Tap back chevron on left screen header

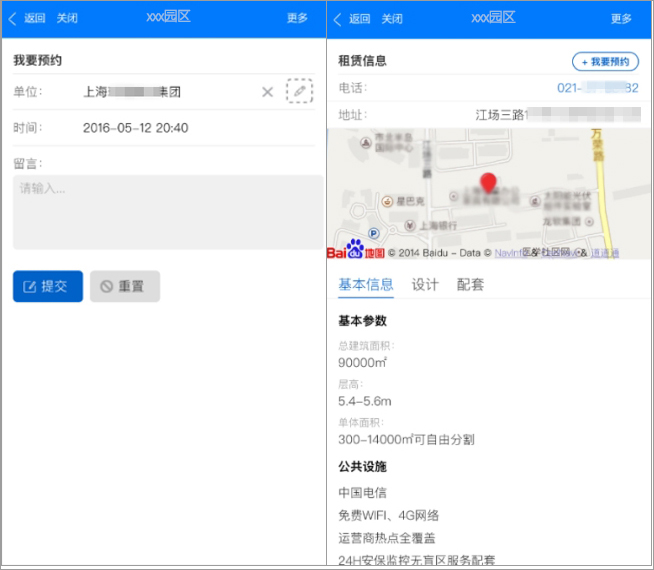(x=12, y=18)
